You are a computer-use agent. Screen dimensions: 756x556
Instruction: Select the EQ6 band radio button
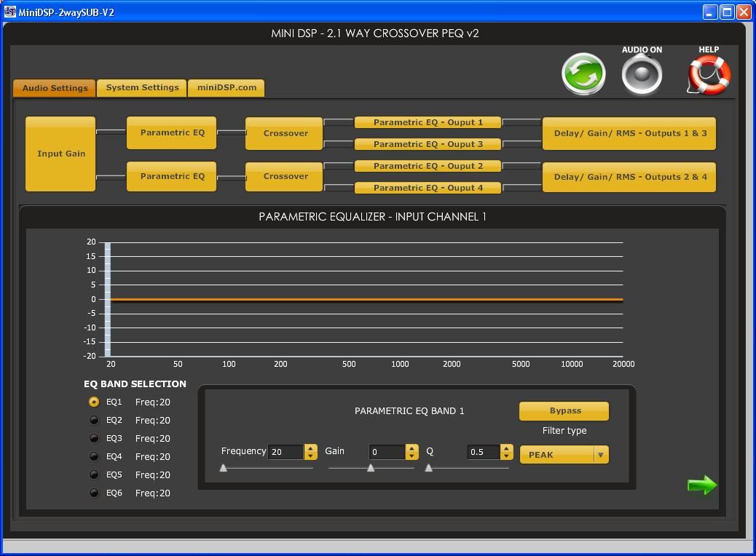[x=94, y=493]
